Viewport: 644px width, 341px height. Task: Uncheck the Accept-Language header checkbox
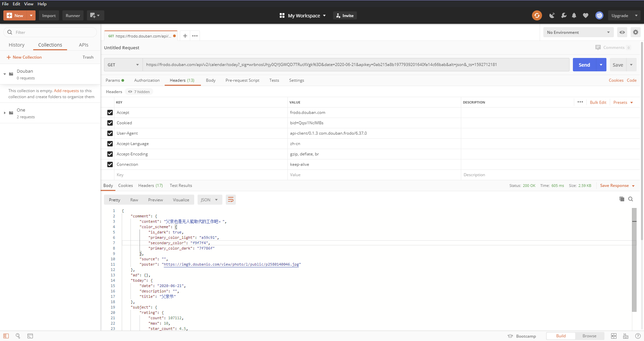(x=110, y=144)
